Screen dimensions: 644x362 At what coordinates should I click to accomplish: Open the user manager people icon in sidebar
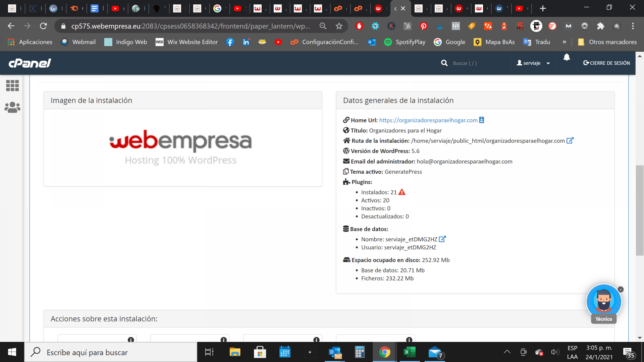pyautogui.click(x=12, y=107)
